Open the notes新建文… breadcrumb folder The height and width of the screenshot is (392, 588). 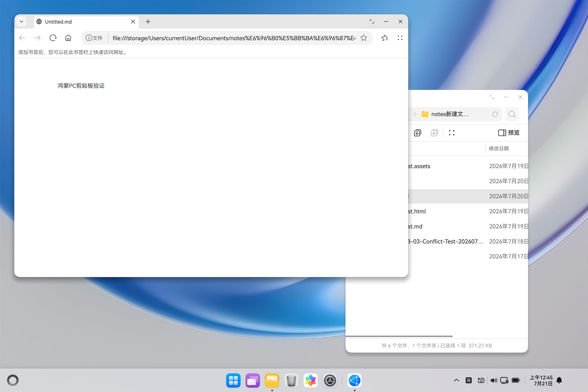tap(445, 114)
